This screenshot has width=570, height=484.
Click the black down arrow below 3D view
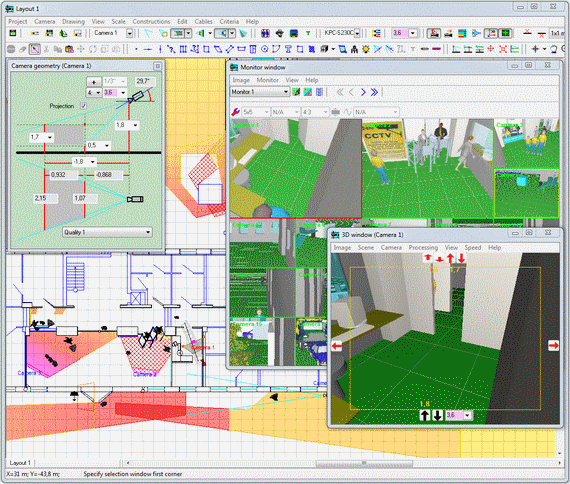pos(438,415)
